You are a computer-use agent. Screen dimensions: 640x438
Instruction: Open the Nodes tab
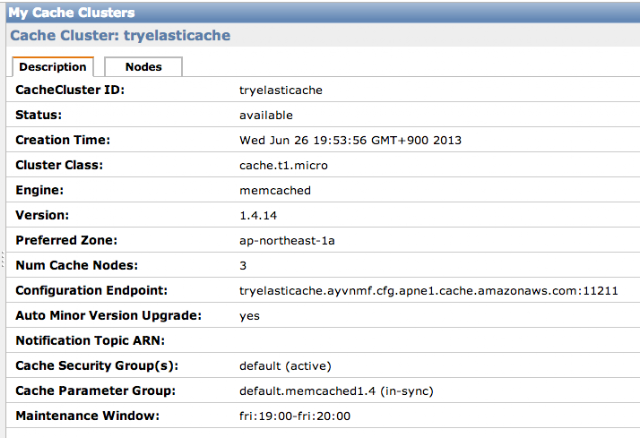(x=143, y=67)
